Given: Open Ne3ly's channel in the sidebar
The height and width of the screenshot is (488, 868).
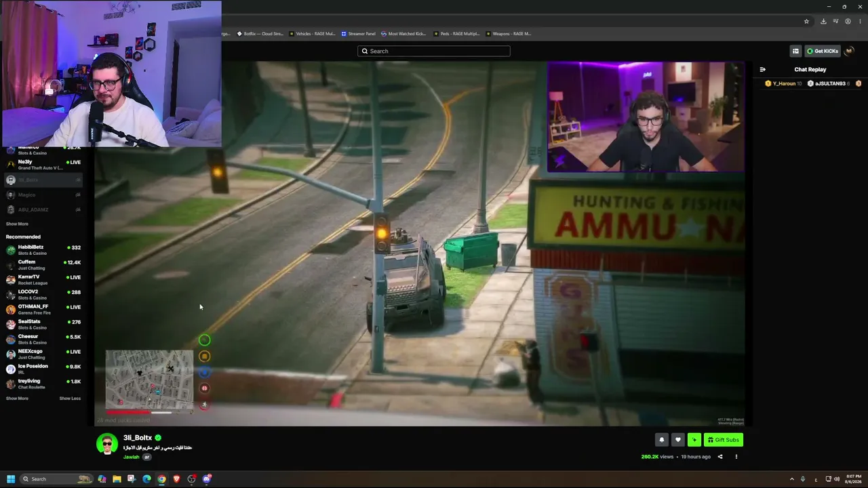Looking at the screenshot, I should pos(43,165).
